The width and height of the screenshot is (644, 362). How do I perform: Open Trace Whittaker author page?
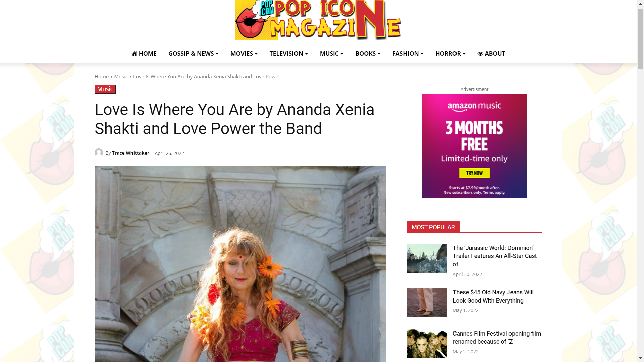click(130, 153)
